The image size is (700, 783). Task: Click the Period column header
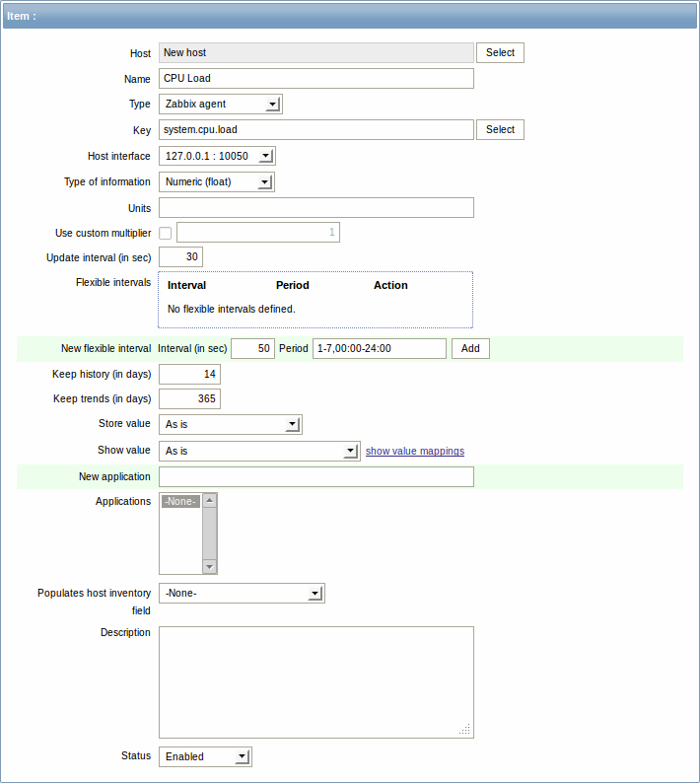[293, 285]
